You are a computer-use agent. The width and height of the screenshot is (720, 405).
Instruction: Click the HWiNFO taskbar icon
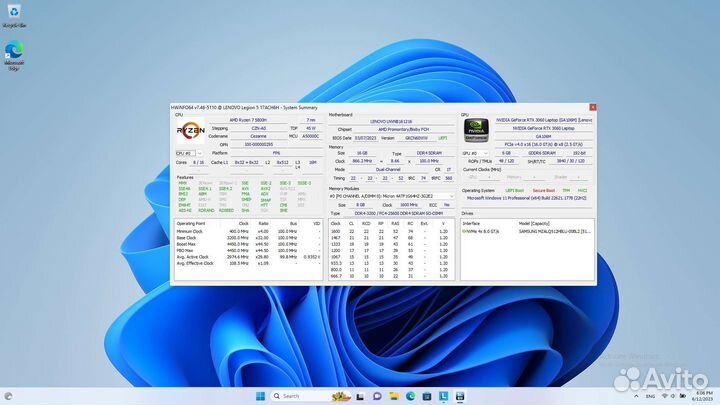(460, 396)
